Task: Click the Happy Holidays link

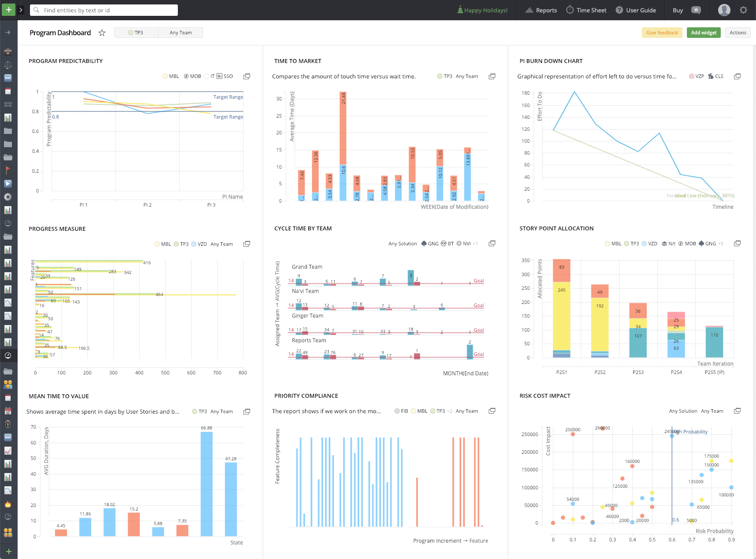Action: [x=483, y=10]
